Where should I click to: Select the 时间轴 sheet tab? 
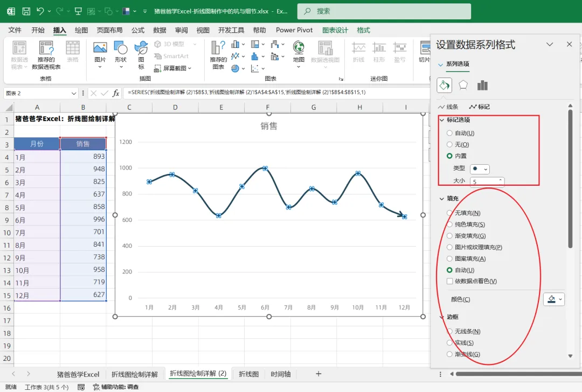click(x=281, y=374)
